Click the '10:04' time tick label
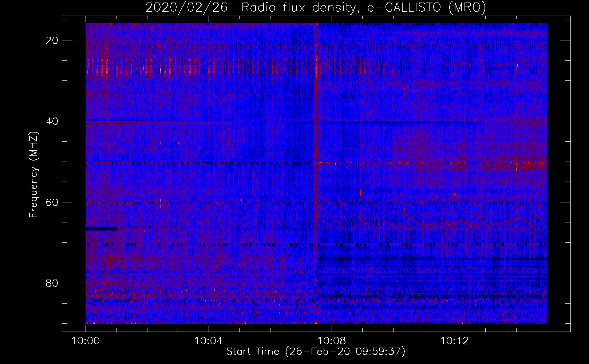The height and width of the screenshot is (364, 589). tap(208, 341)
